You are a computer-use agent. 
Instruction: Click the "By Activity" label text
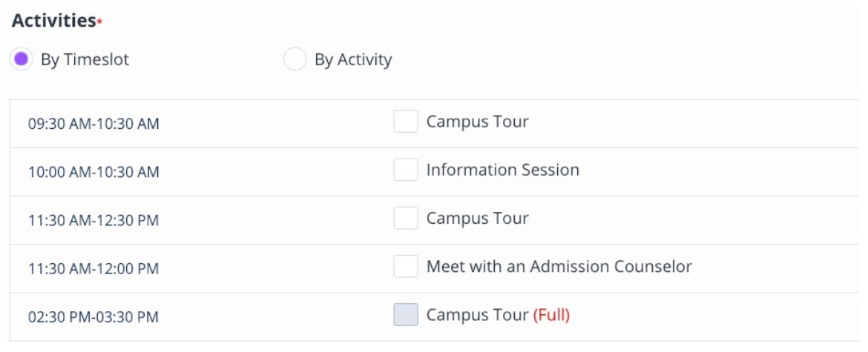[352, 60]
